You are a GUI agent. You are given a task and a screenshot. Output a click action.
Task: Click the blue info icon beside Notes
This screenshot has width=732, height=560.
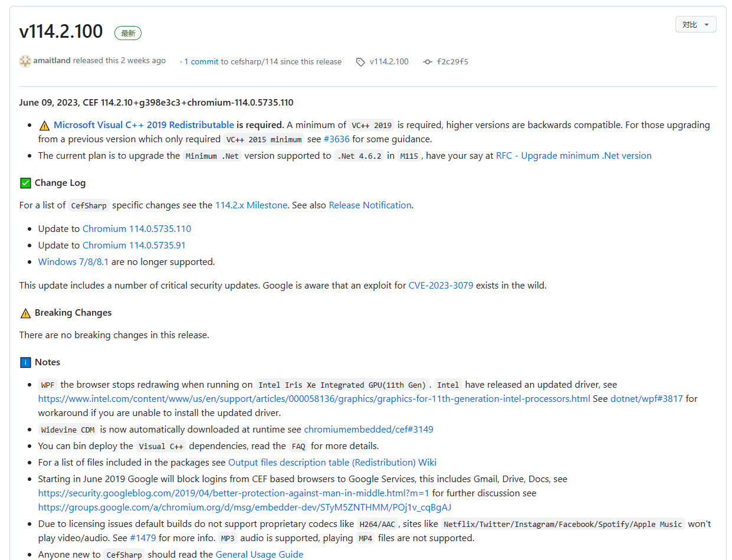(x=25, y=362)
